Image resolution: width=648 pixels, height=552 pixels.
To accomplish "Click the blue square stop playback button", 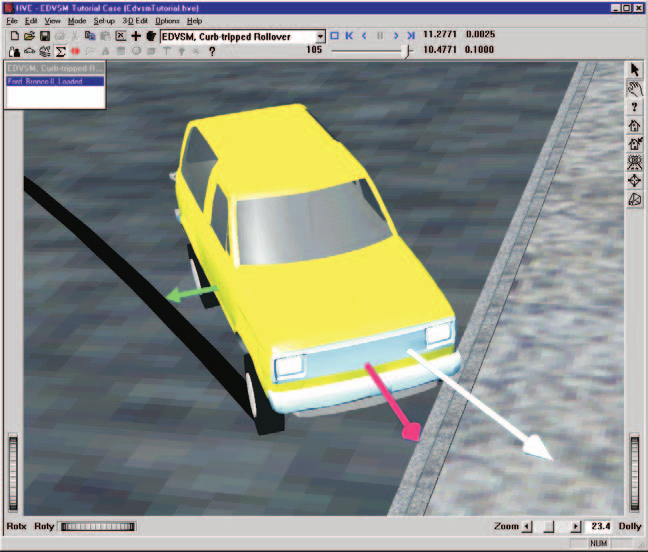I will 334,36.
